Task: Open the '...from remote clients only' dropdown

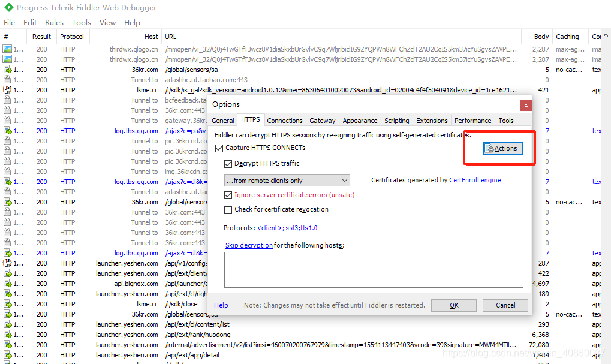Action: click(x=287, y=181)
